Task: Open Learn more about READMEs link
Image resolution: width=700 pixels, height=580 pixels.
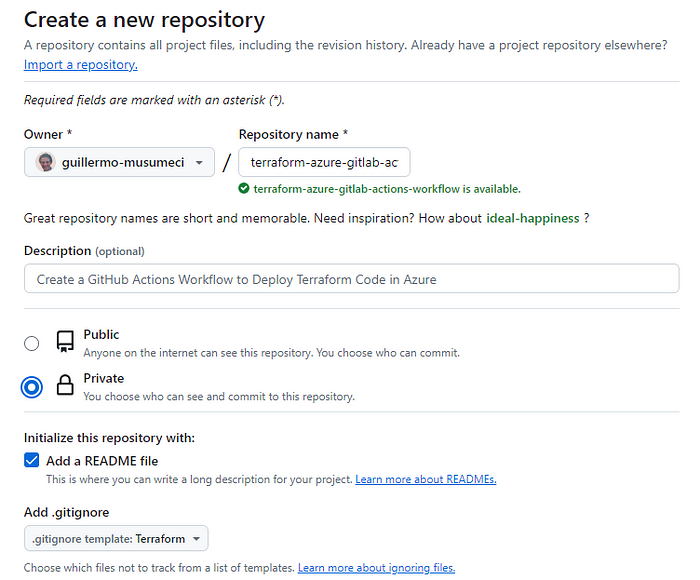Action: (x=426, y=479)
